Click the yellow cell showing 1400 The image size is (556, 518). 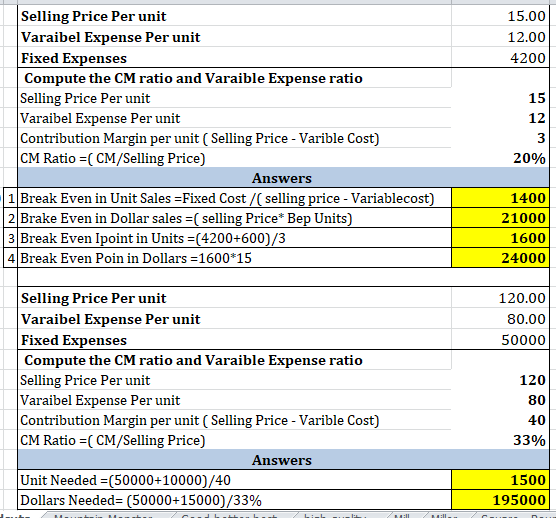(x=500, y=198)
